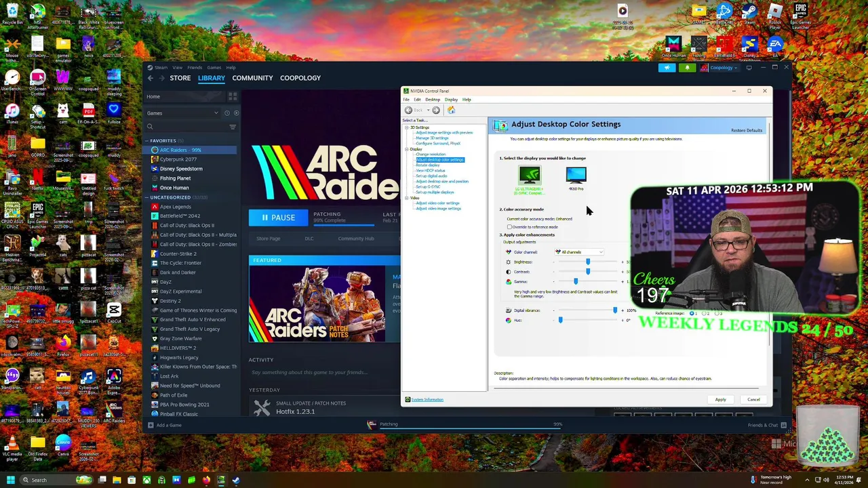Select Cyberpunk 2077 in Steam library

178,159
